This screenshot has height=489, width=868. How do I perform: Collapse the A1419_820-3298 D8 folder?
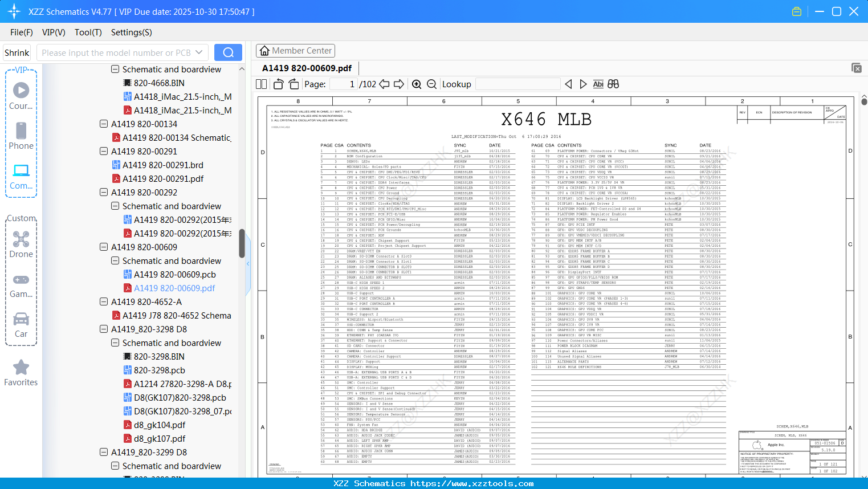pos(104,329)
